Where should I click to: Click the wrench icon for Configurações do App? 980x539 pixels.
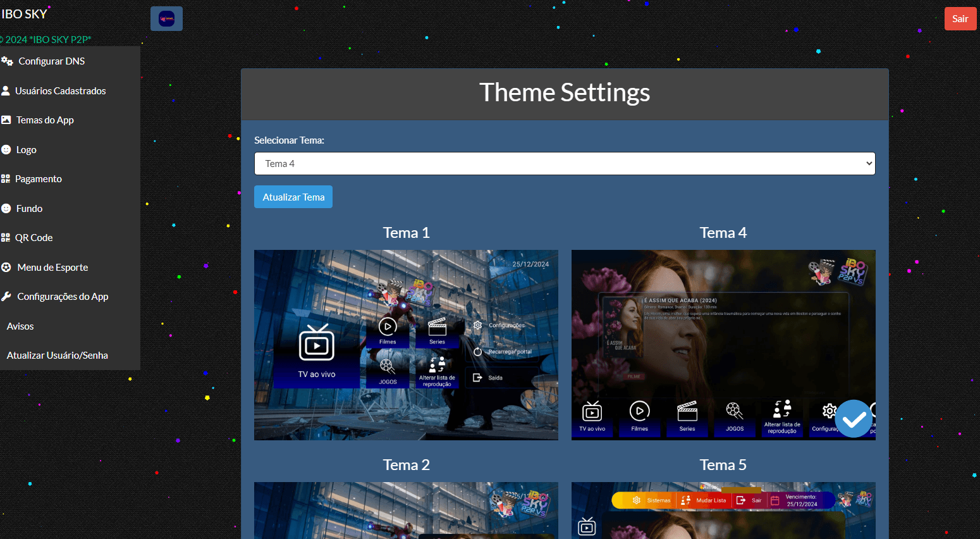[x=6, y=296]
